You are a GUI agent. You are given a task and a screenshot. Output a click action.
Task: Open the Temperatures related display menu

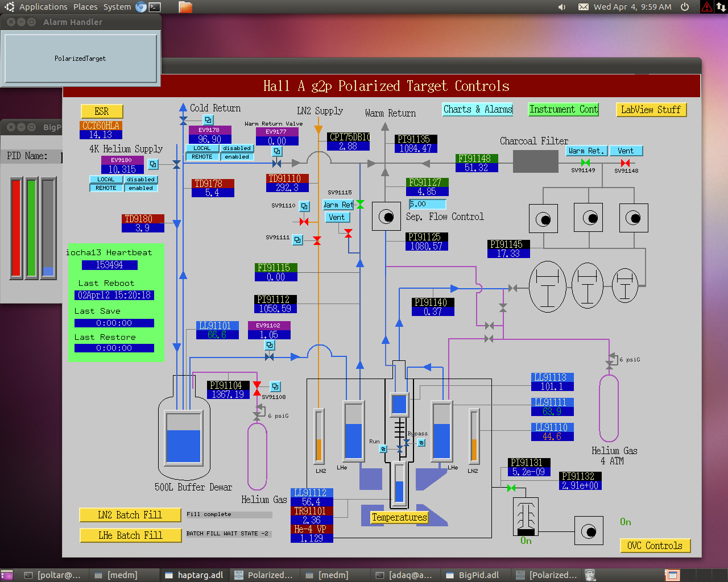click(399, 517)
